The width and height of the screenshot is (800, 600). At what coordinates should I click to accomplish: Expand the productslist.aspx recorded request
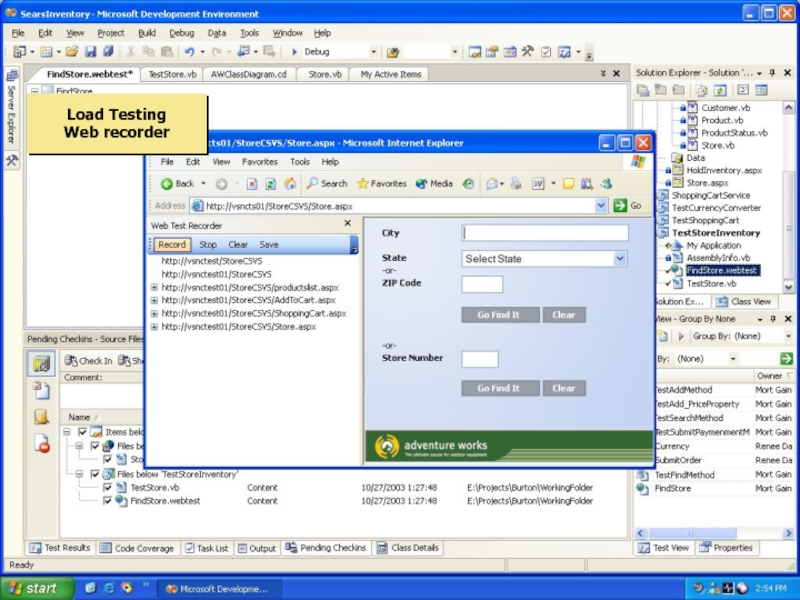tap(154, 287)
